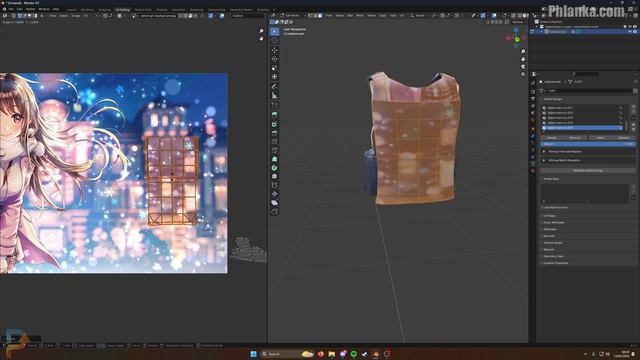Open the Global transform orientation dropdown
This screenshot has height=360, width=640.
(x=420, y=16)
